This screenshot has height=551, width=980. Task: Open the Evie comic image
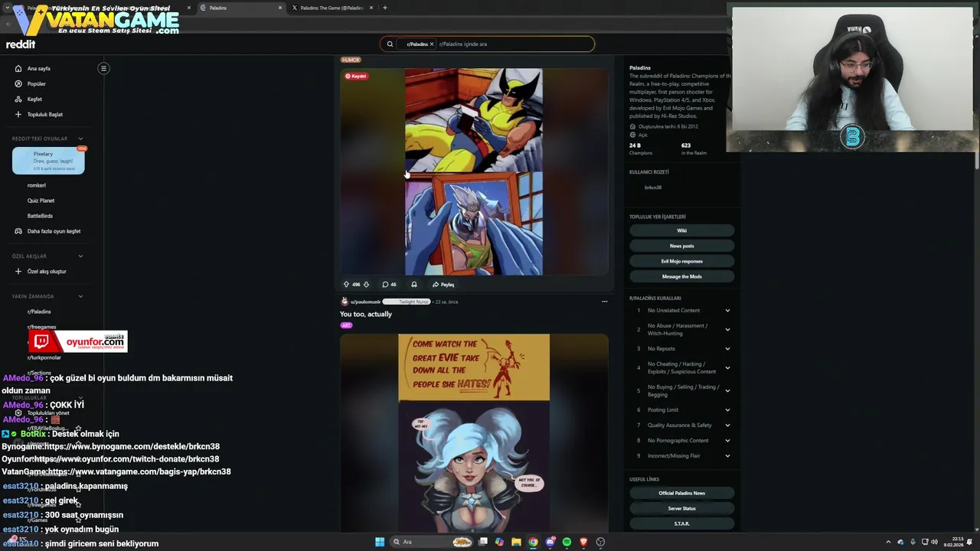pyautogui.click(x=474, y=432)
